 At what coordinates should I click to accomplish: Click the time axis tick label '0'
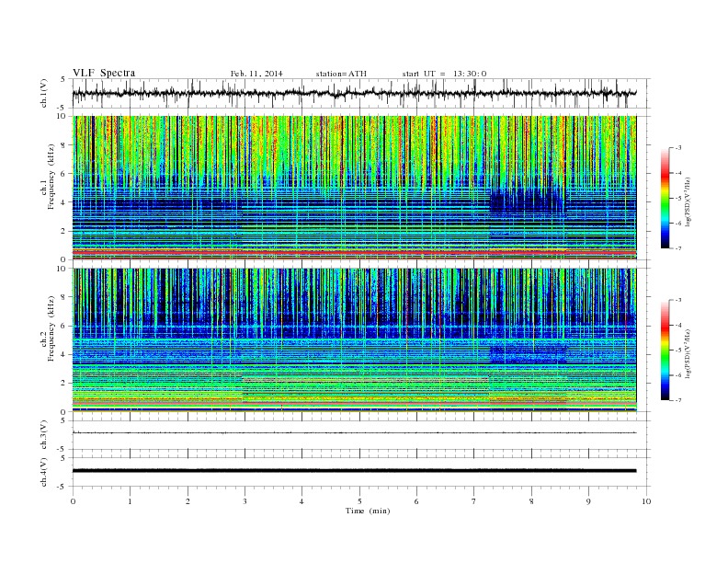click(x=73, y=501)
